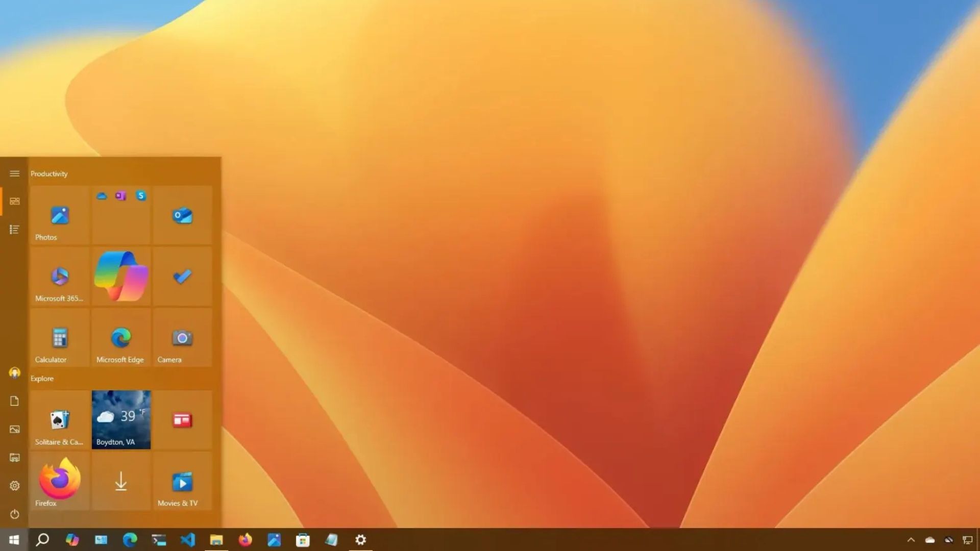Launch Microsoft Store from the taskbar

pos(303,539)
